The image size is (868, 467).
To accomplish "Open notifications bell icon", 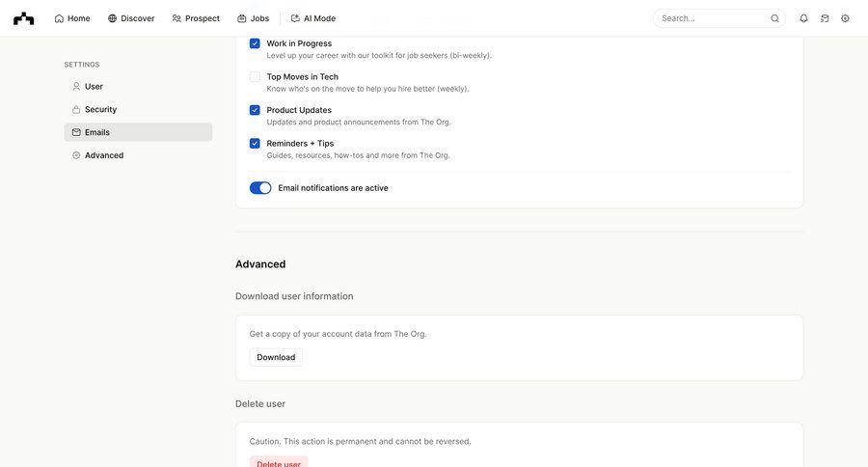I will click(x=803, y=18).
